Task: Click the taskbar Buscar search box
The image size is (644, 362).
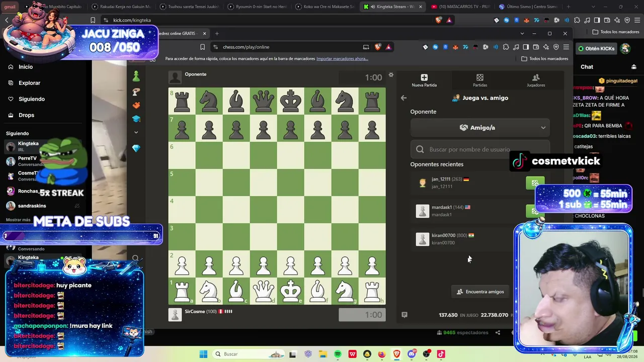Action: [x=249, y=354]
